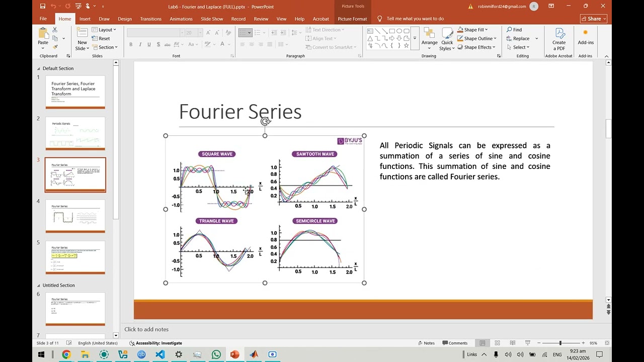Open the Layout dropdown
The width and height of the screenshot is (644, 362).
pyautogui.click(x=104, y=30)
